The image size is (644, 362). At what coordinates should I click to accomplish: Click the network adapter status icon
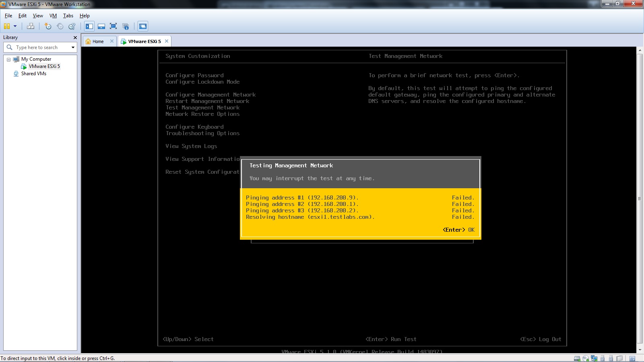[594, 358]
